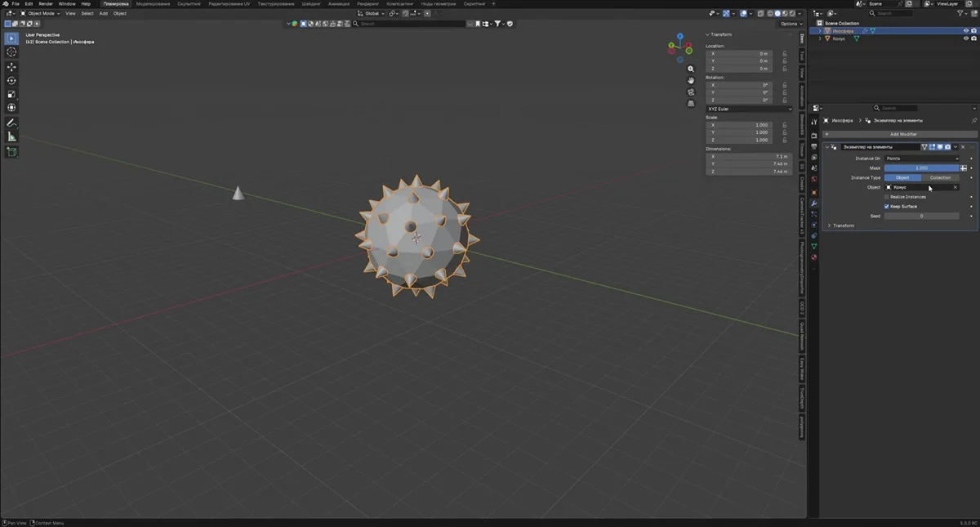
Task: Pick the Scale tool
Action: click(x=11, y=95)
